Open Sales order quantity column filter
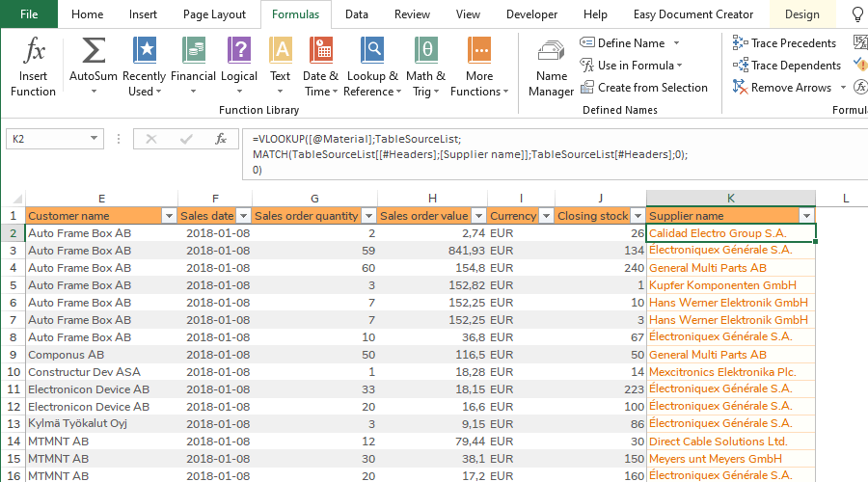The image size is (868, 482). (368, 216)
